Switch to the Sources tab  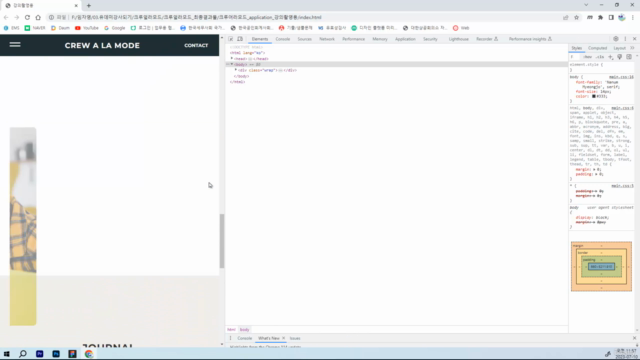click(304, 39)
